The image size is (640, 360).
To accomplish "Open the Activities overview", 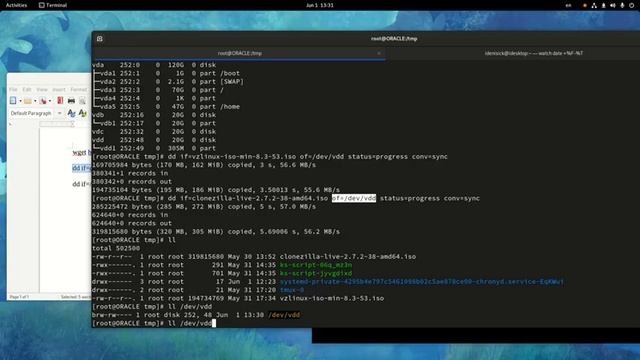I will pos(16,5).
